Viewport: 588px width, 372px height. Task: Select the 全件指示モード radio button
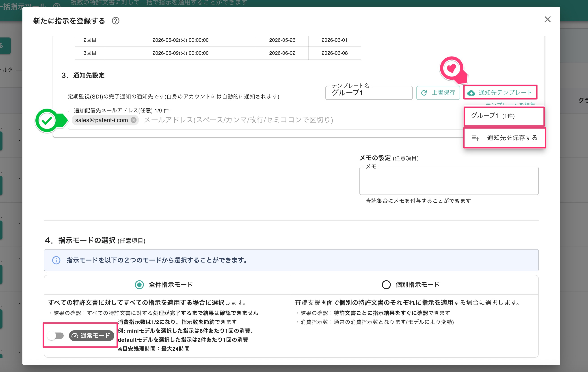[139, 284]
